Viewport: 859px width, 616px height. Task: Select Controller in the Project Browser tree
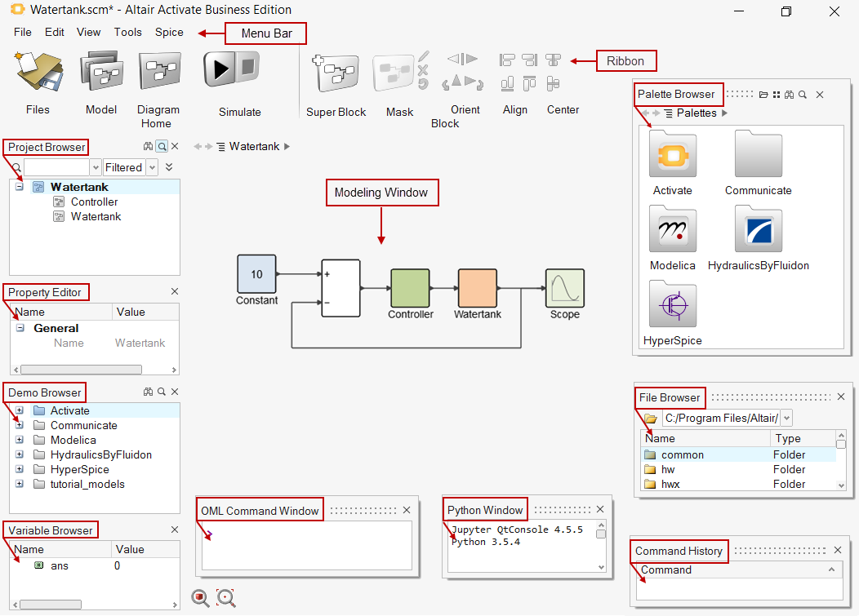coord(94,202)
